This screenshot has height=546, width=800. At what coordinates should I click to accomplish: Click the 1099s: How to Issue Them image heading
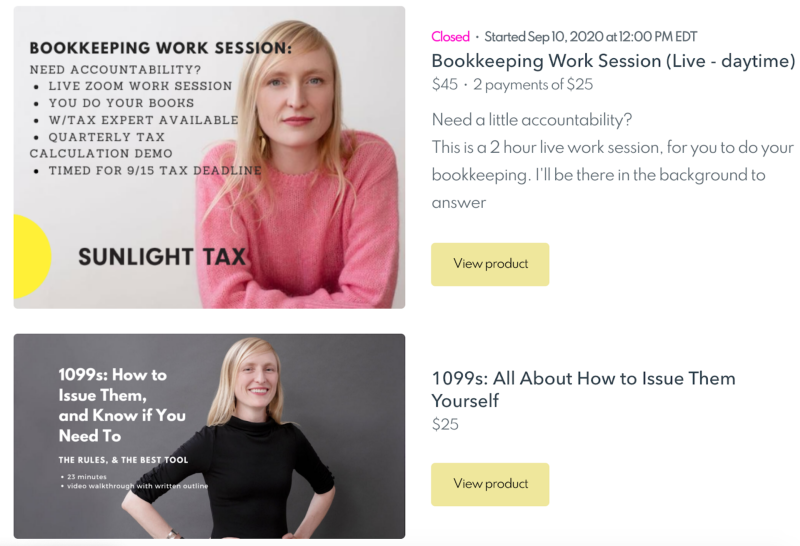point(122,405)
